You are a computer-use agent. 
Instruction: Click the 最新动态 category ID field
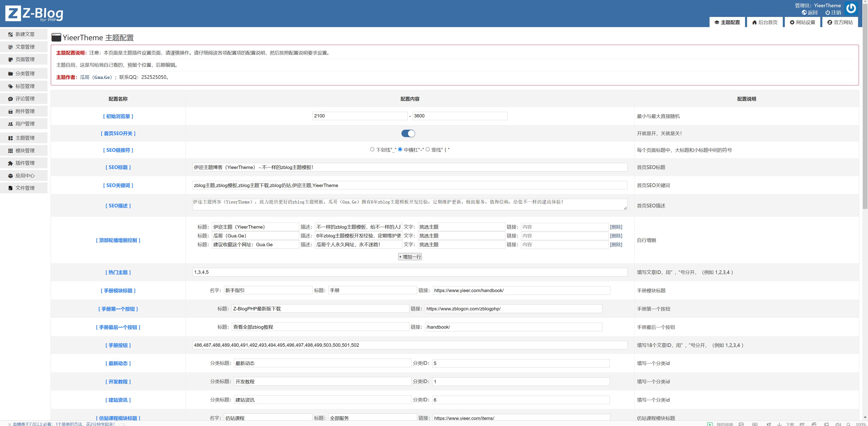tap(521, 363)
